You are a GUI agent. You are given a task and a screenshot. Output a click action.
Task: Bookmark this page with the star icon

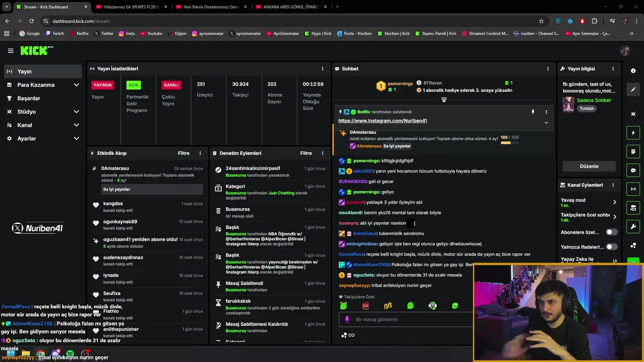pos(541,21)
